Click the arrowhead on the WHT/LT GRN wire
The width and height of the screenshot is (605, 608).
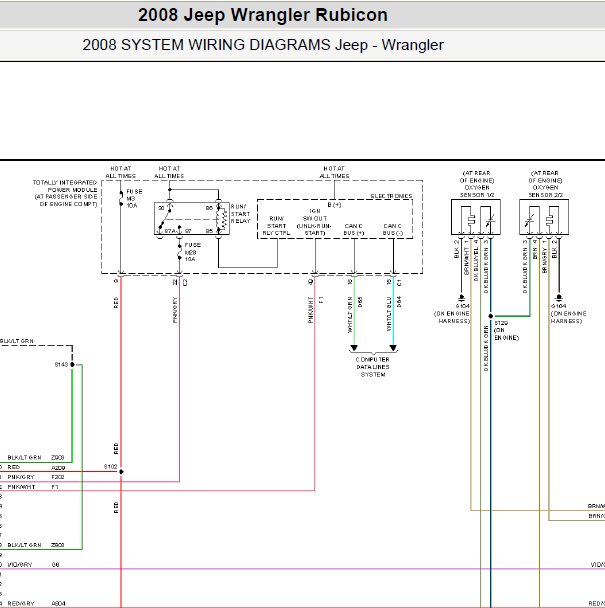[354, 348]
